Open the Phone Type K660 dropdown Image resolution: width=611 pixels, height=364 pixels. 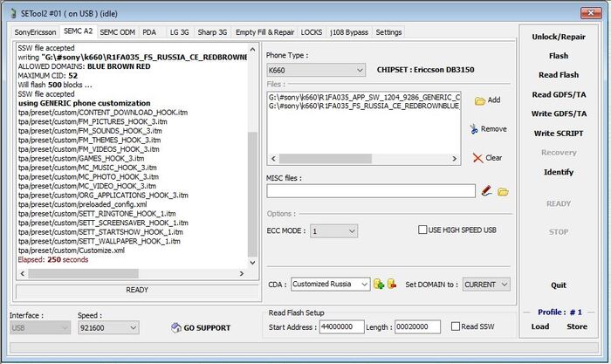click(x=316, y=70)
